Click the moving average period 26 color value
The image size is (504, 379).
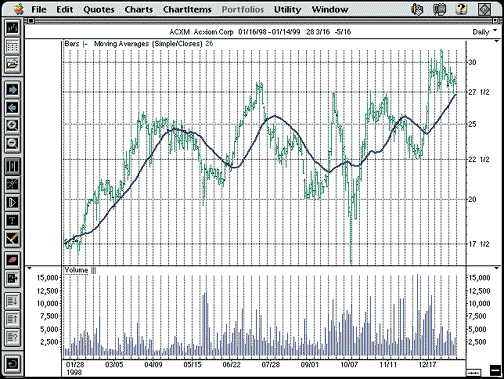tap(209, 44)
